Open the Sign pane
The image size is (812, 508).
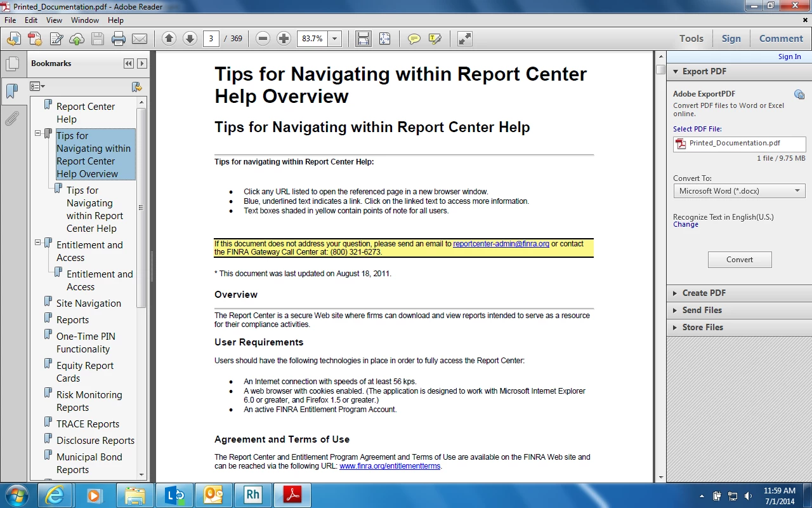[x=731, y=39]
